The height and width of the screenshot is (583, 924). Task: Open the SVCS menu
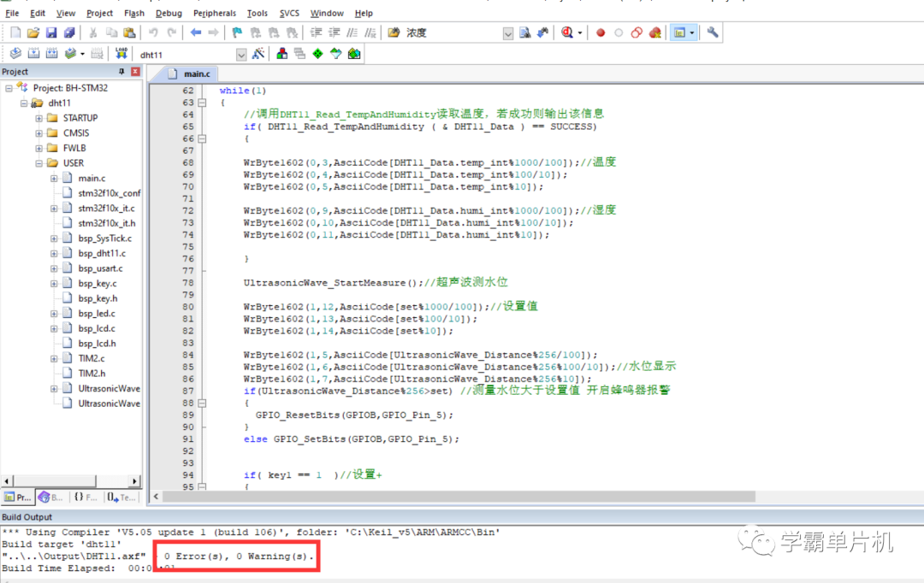289,13
